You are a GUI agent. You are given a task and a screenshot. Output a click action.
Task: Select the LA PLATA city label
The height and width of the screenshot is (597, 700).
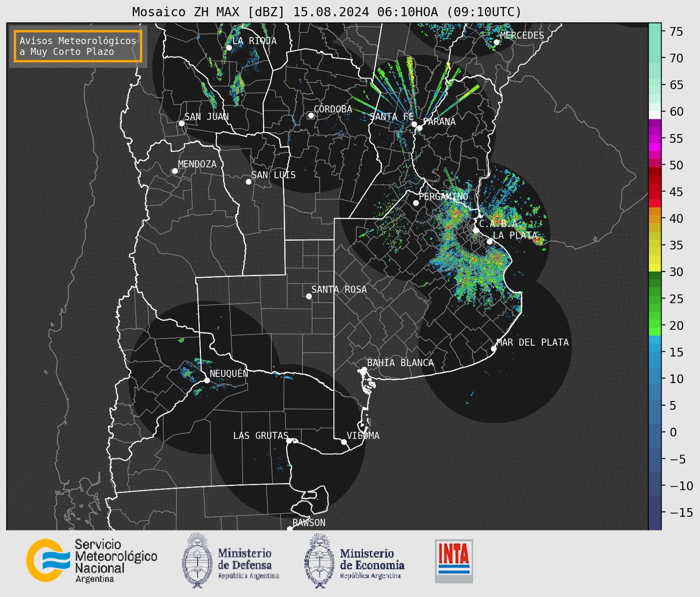(x=515, y=235)
